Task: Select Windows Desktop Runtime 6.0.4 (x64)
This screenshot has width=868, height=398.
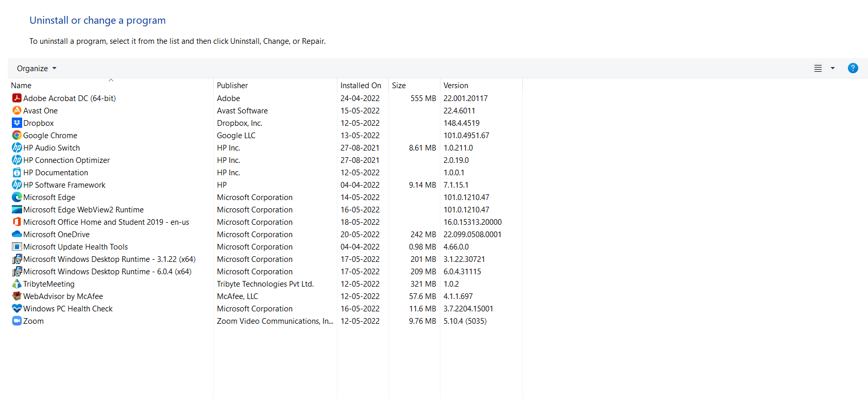Action: pos(107,271)
